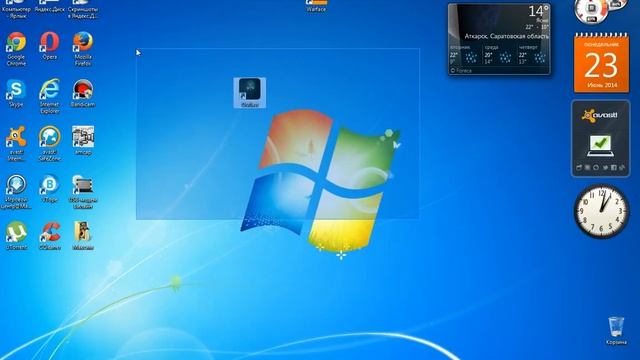Click the highlighted shortcut inside selection rectangle
Screen dimensions: 640x360
coord(250,93)
